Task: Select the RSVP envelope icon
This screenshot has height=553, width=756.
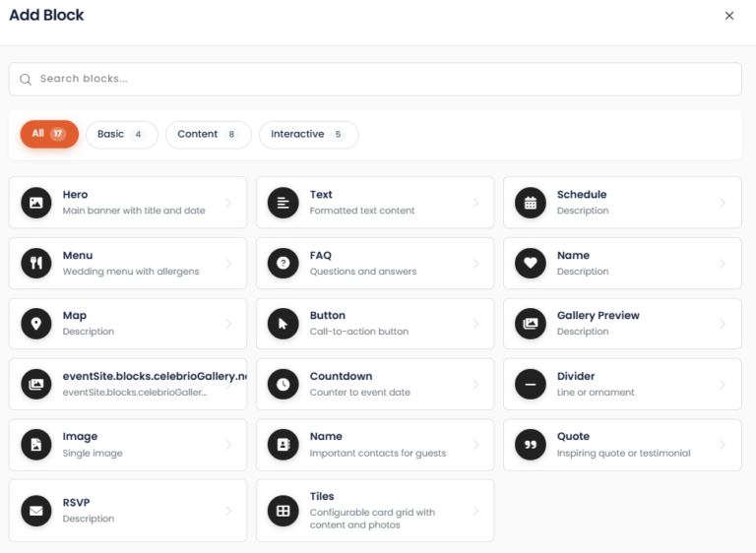Action: click(x=36, y=511)
